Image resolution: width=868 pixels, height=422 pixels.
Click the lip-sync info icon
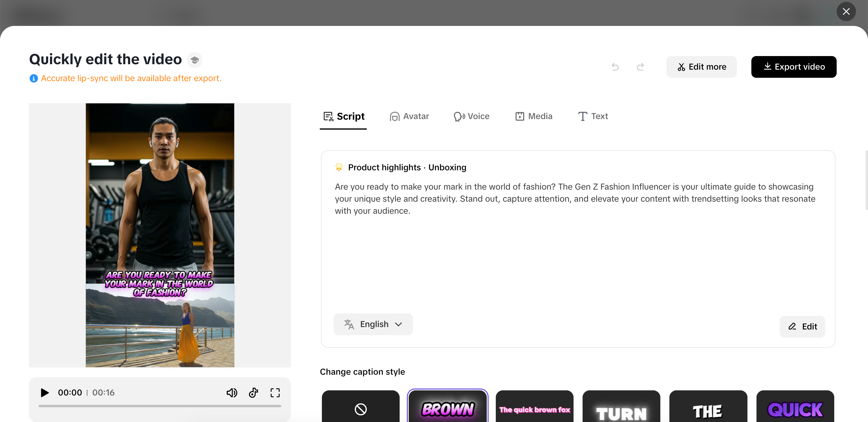click(x=34, y=78)
